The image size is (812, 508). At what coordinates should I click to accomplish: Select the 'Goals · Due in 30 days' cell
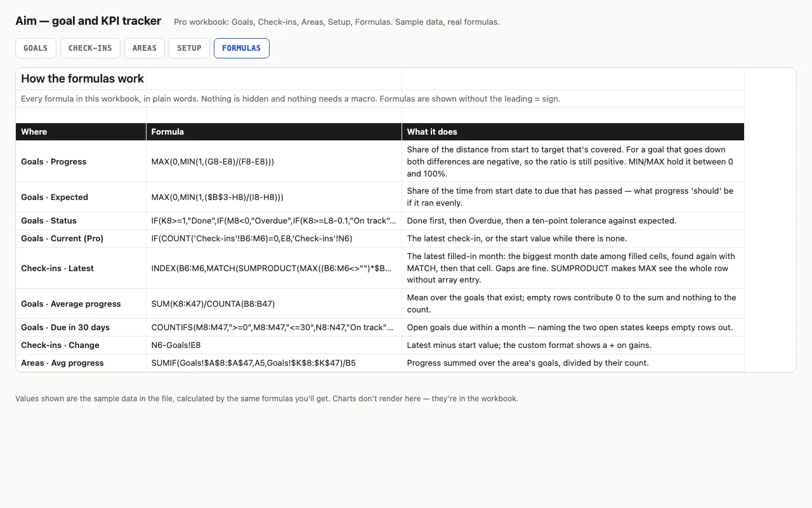(x=81, y=328)
